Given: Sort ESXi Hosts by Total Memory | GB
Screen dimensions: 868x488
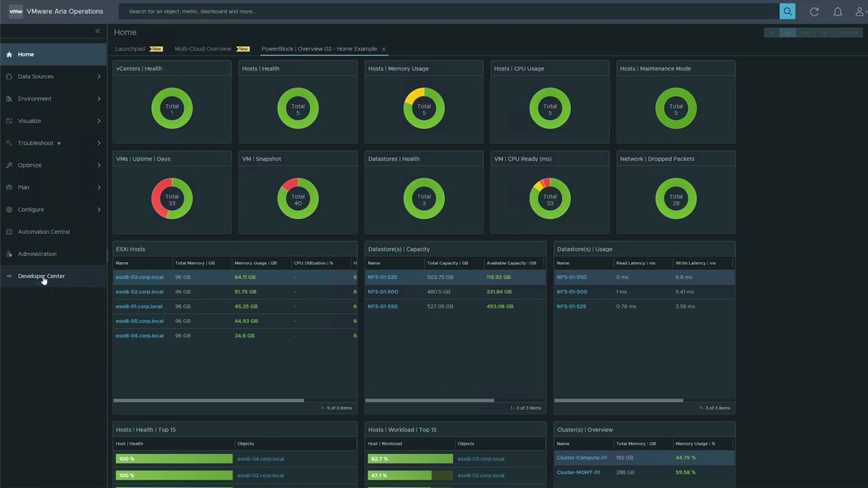Looking at the screenshot, I should click(x=195, y=263).
